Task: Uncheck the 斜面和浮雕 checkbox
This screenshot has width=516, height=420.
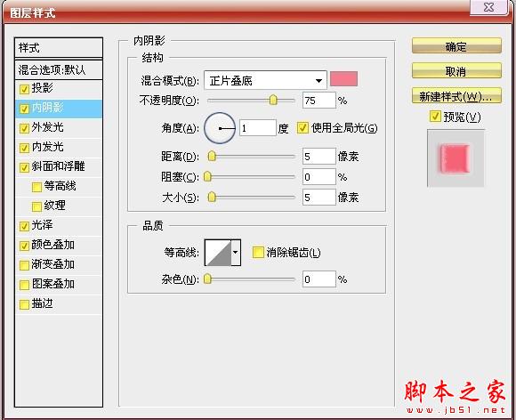Action: click(24, 167)
